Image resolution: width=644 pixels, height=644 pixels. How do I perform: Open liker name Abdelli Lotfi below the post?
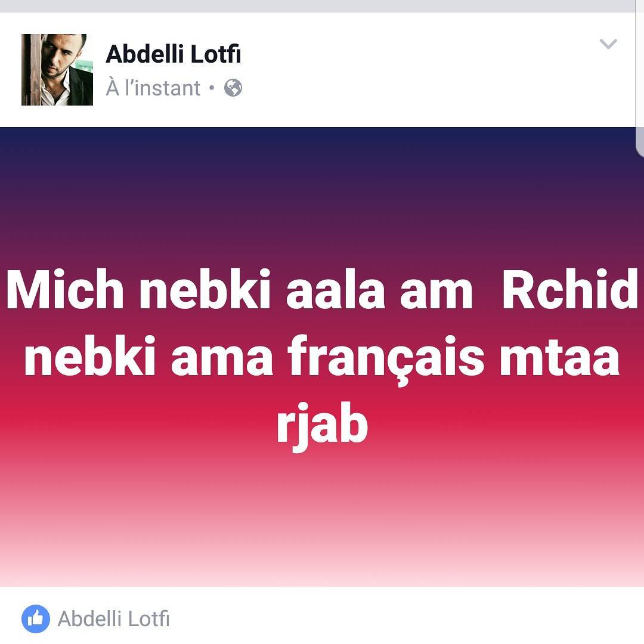113,618
